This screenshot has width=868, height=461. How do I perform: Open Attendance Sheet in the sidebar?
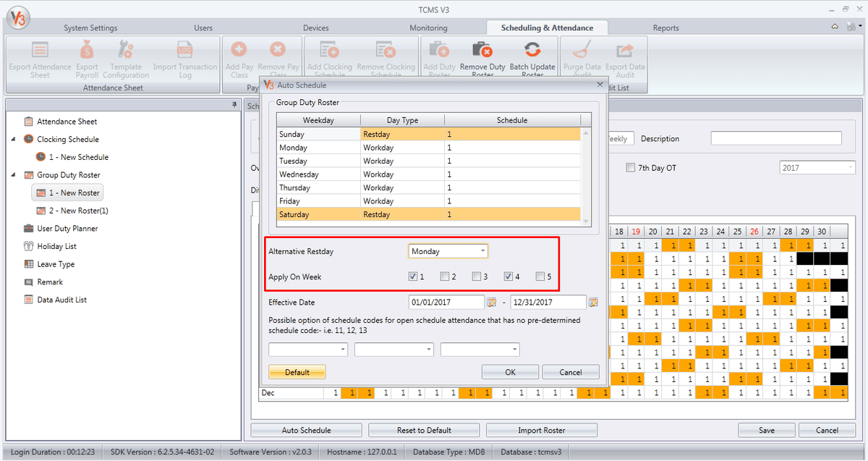tap(67, 122)
